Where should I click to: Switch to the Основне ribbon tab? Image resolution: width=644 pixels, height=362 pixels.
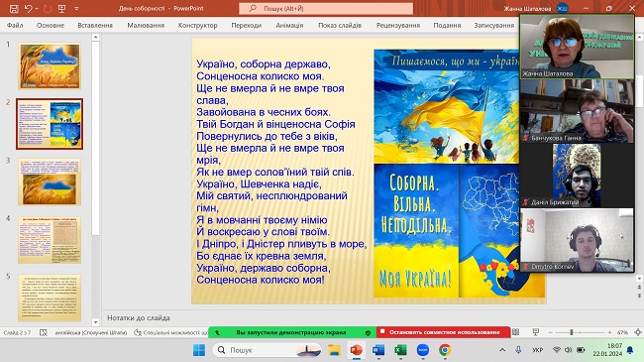(51, 25)
